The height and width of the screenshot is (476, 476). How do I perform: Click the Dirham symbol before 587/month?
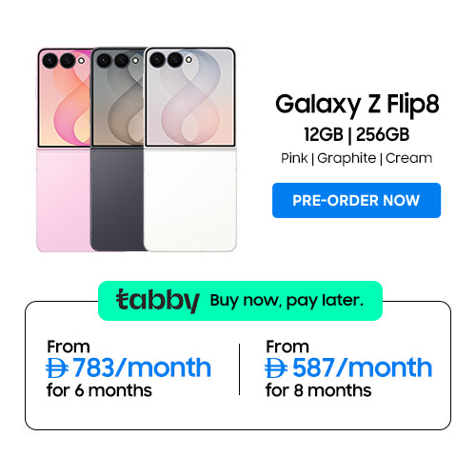[276, 368]
